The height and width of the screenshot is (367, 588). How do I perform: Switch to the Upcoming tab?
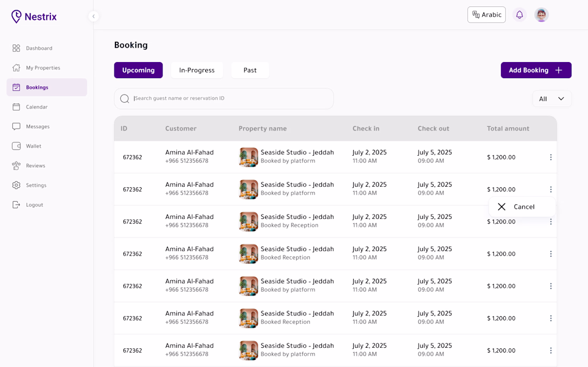(x=138, y=70)
